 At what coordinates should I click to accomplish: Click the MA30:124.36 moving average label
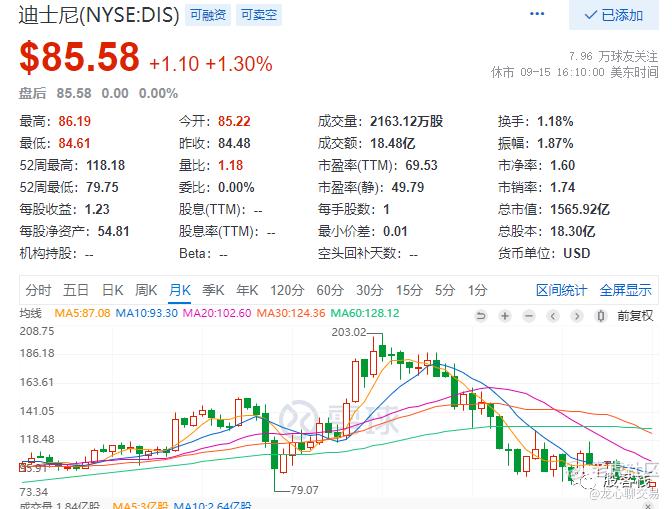pos(291,313)
